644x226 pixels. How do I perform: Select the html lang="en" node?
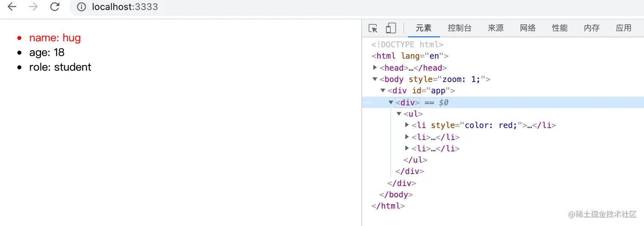410,56
